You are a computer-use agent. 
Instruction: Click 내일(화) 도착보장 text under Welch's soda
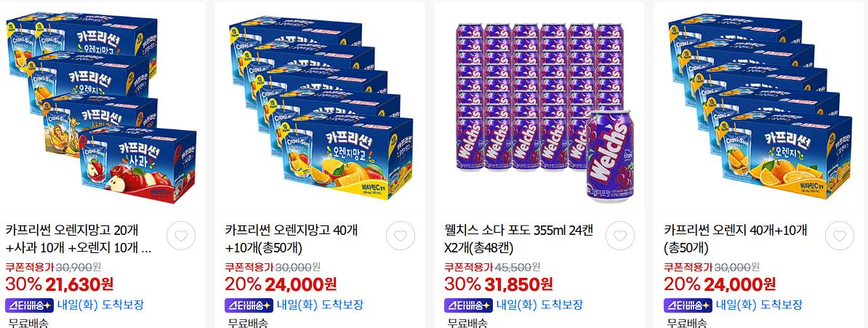539,305
